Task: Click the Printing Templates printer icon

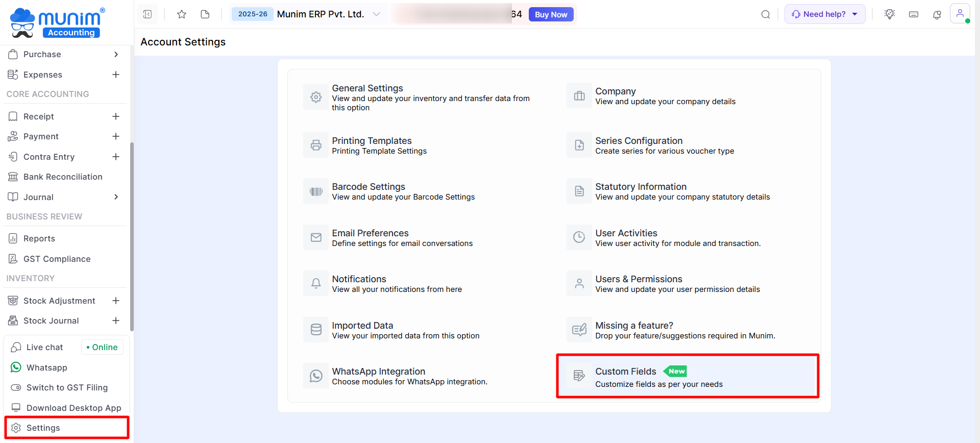Action: tap(316, 145)
